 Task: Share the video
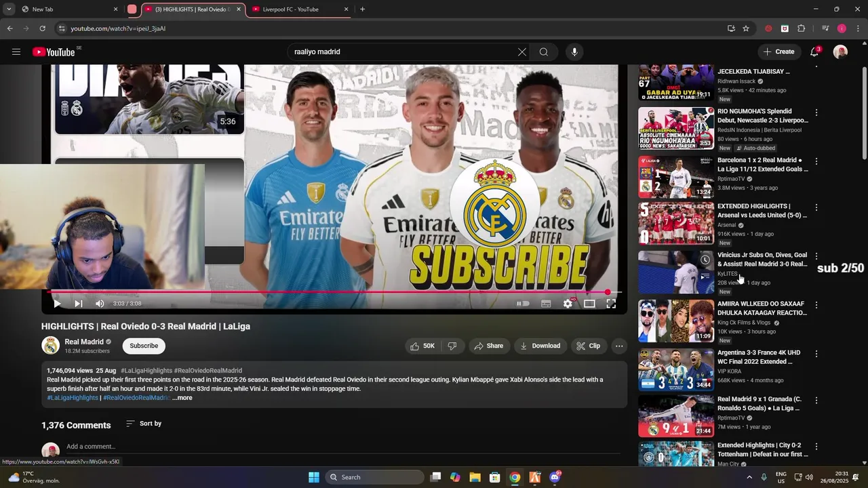(x=489, y=346)
